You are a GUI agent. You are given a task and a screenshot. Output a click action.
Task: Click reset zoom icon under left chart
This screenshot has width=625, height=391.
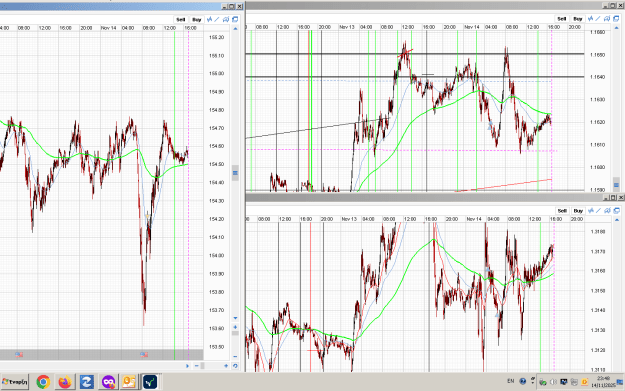coord(235,366)
